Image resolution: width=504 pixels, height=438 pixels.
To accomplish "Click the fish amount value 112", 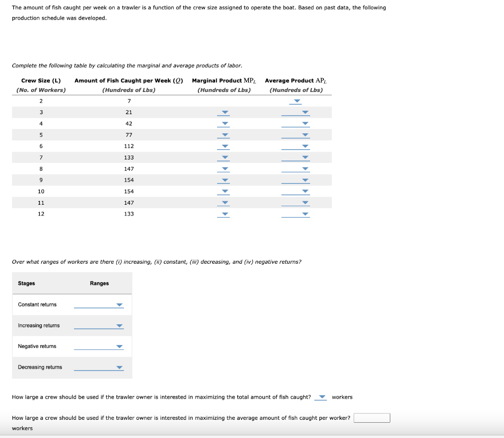I will pos(129,146).
